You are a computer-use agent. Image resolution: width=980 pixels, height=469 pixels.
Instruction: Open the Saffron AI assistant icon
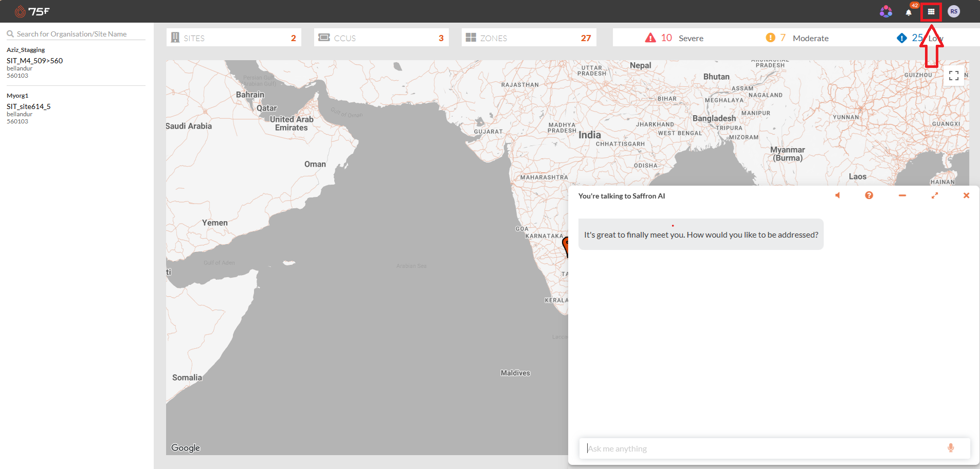pyautogui.click(x=885, y=11)
